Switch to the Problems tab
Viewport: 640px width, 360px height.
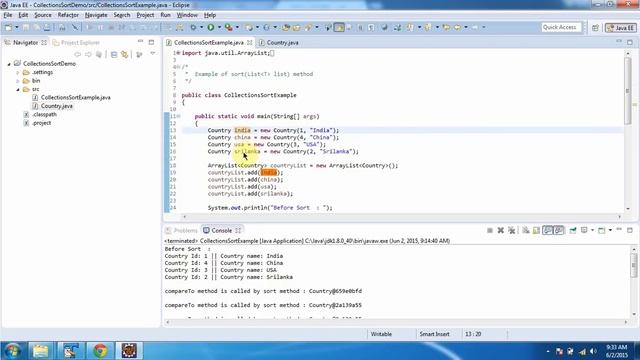[x=182, y=231]
